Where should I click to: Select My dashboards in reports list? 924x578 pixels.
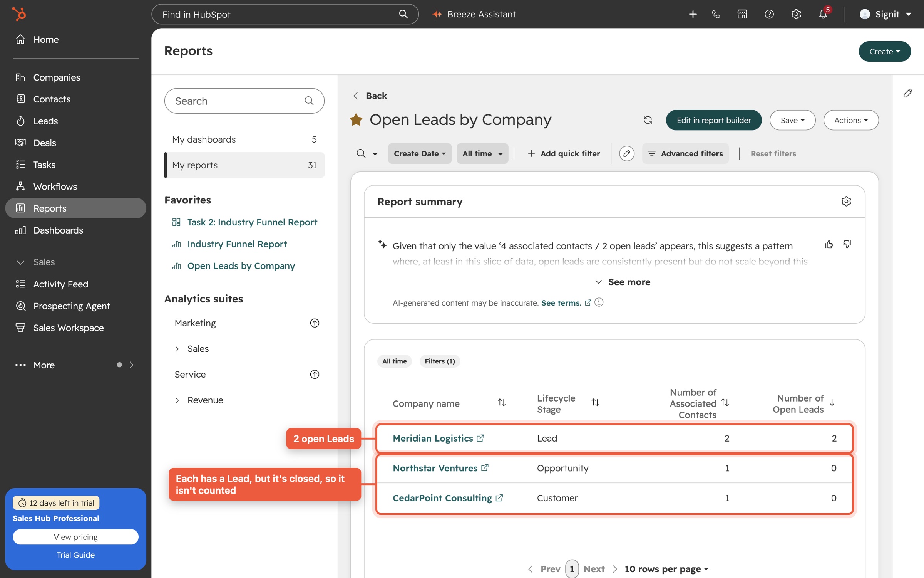pos(244,139)
